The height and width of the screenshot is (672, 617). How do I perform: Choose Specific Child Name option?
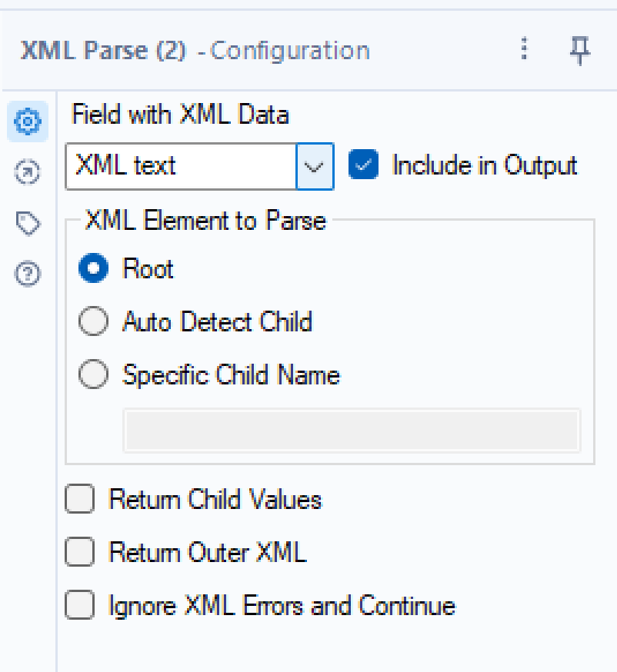(94, 375)
